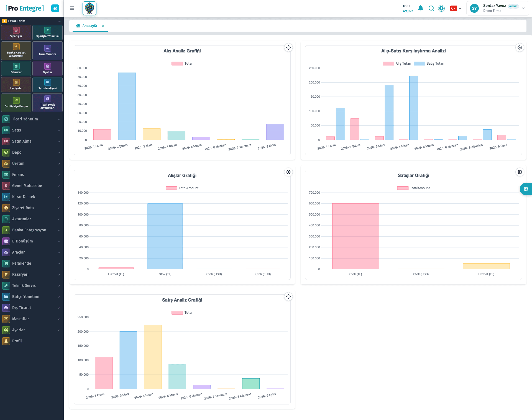Open the company logo thumbnail in header

[89, 8]
